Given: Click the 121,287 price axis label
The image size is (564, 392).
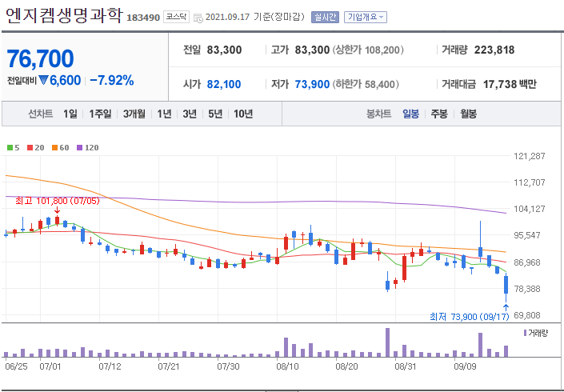Looking at the screenshot, I should point(530,157).
